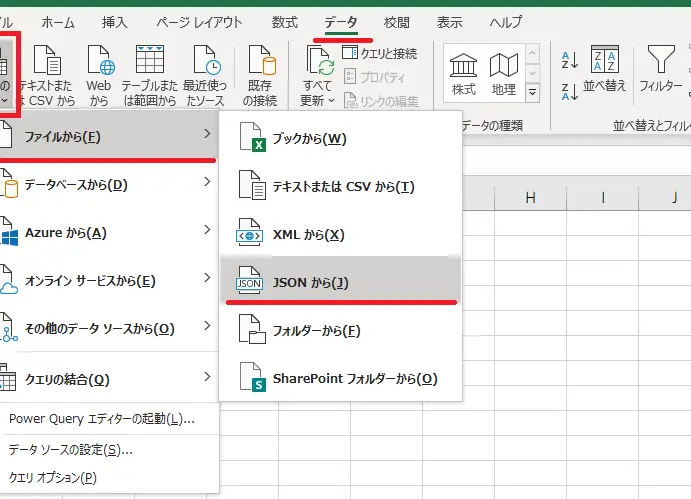Switch to the 表示 tab
The width and height of the screenshot is (691, 499).
click(x=450, y=22)
